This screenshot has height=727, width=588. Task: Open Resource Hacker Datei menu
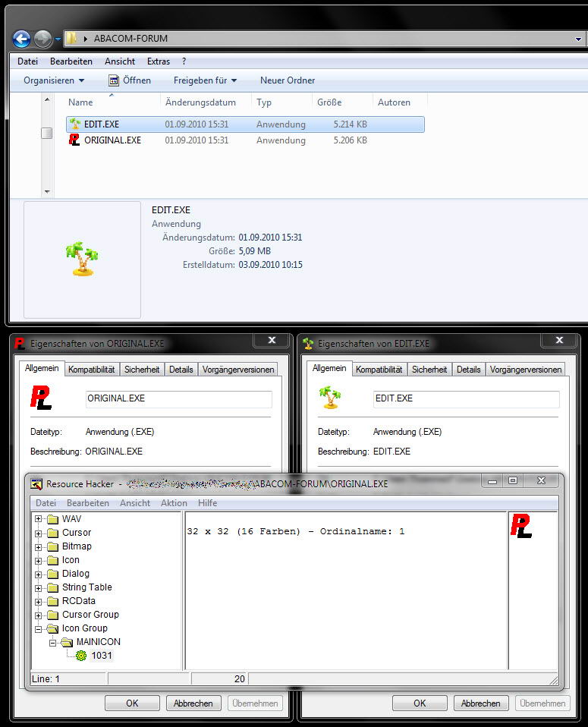46,503
